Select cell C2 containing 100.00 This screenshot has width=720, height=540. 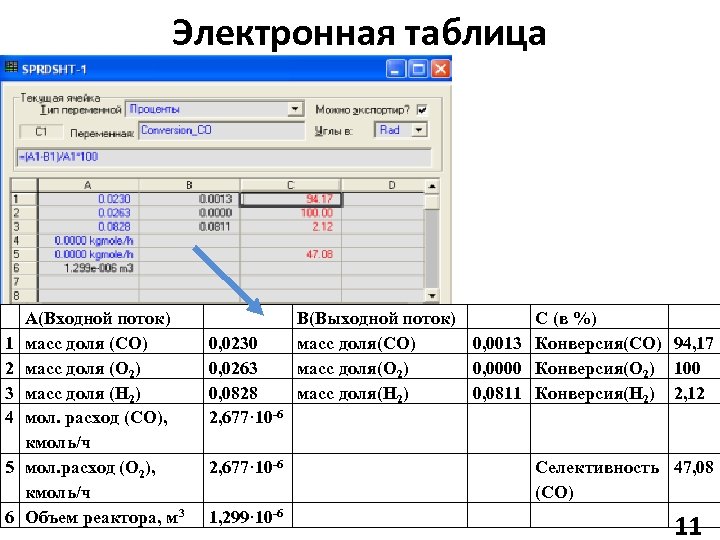(x=291, y=213)
